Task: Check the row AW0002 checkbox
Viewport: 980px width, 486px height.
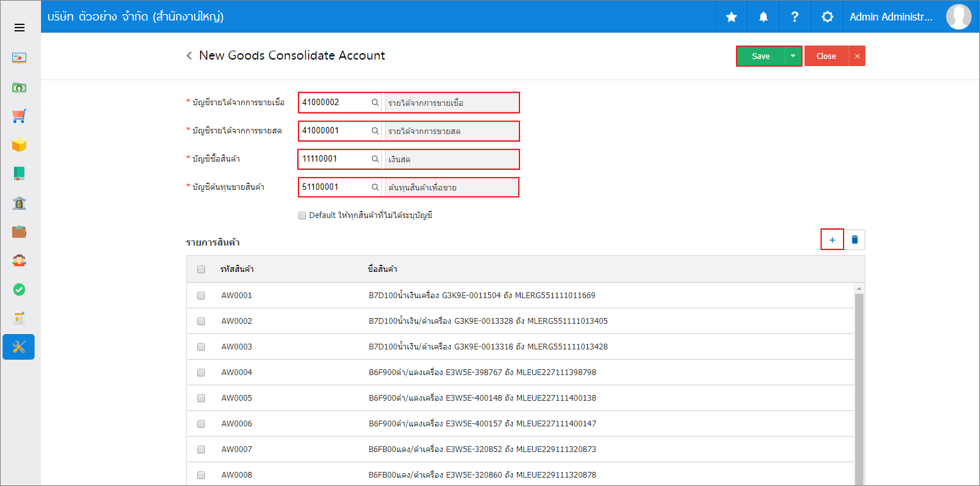Action: point(201,321)
